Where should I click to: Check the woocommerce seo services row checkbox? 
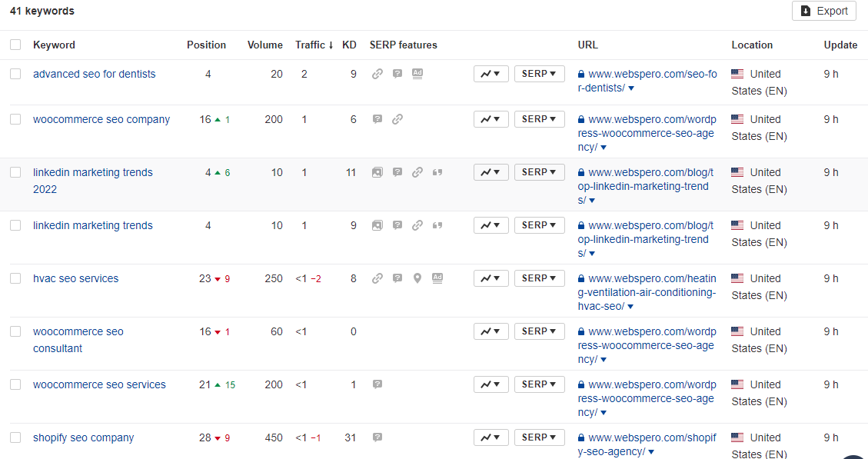point(15,384)
